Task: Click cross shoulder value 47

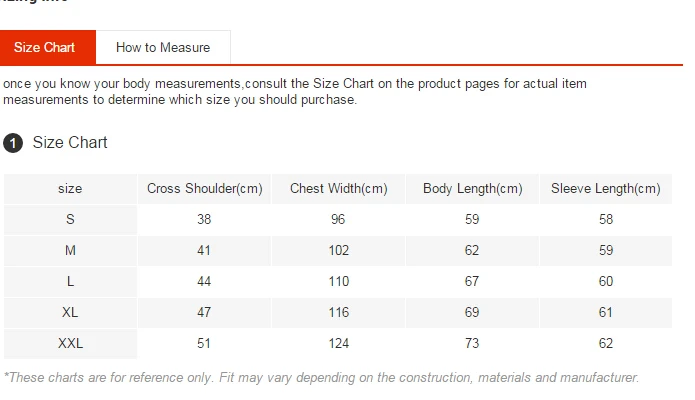Action: tap(204, 313)
